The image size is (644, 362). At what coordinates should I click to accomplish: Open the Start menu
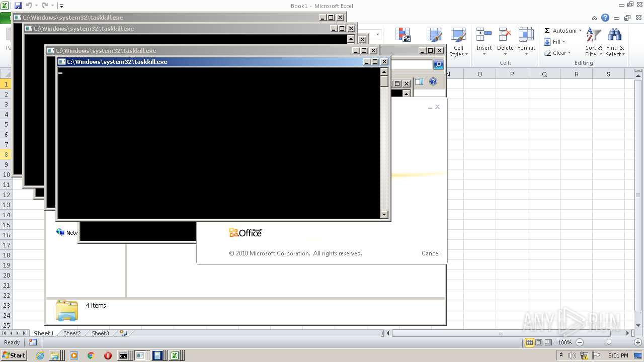point(14,355)
